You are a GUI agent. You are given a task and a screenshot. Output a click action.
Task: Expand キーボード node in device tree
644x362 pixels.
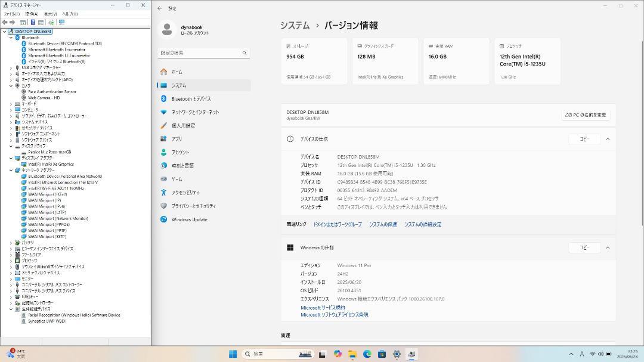[x=11, y=104]
